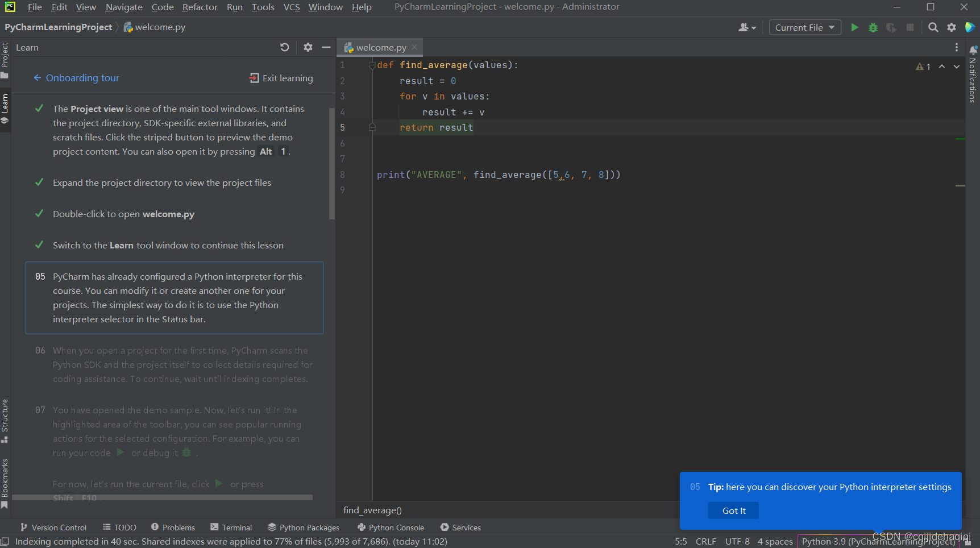
Task: Go back via Onboarding tour link
Action: pos(76,78)
